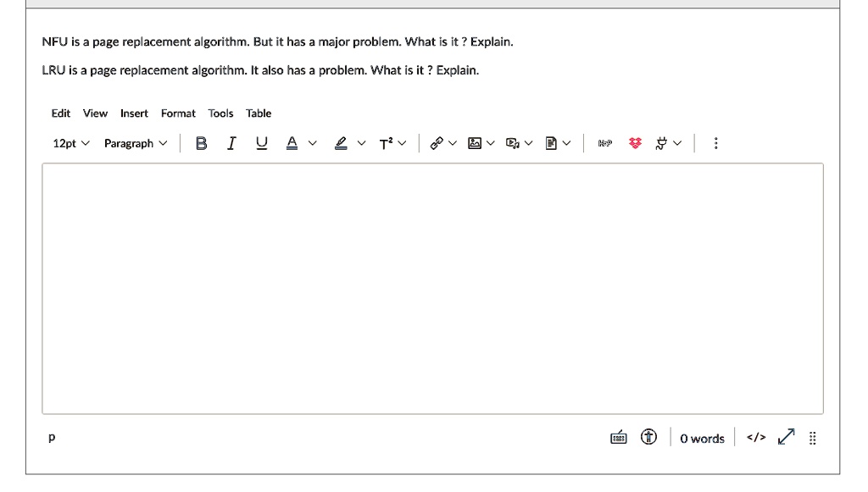This screenshot has height=492, width=868.
Task: Click inside the answer text area
Action: (x=432, y=288)
